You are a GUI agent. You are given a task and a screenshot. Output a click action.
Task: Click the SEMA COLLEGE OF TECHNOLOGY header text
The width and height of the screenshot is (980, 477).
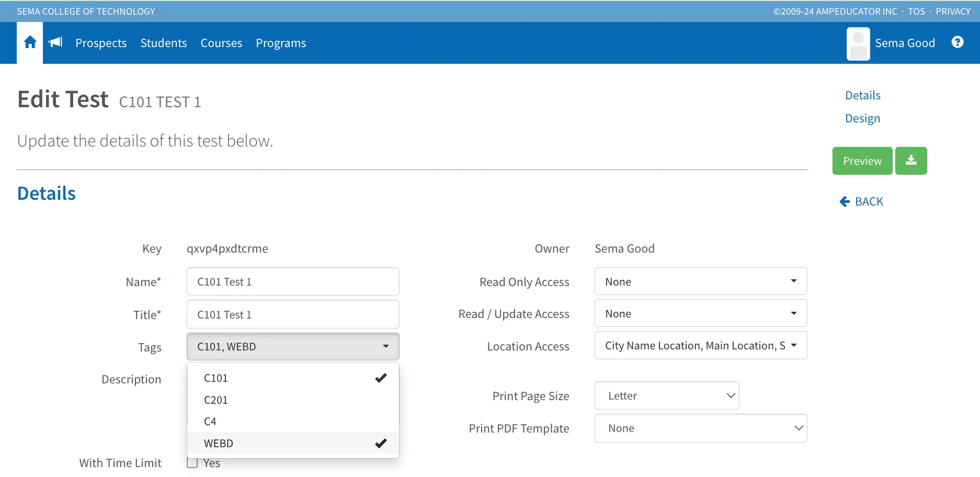(x=86, y=11)
